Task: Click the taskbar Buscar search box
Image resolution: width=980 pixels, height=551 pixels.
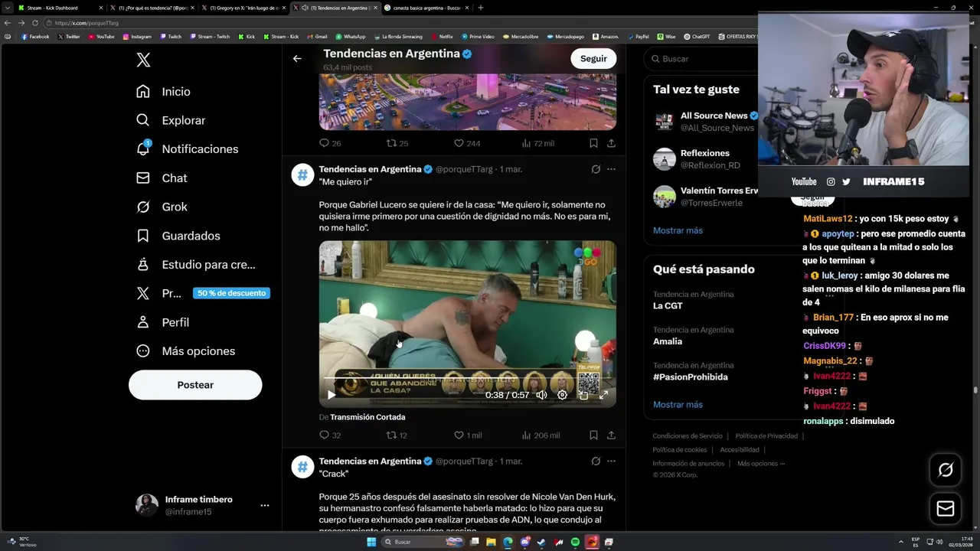Action: click(x=423, y=542)
